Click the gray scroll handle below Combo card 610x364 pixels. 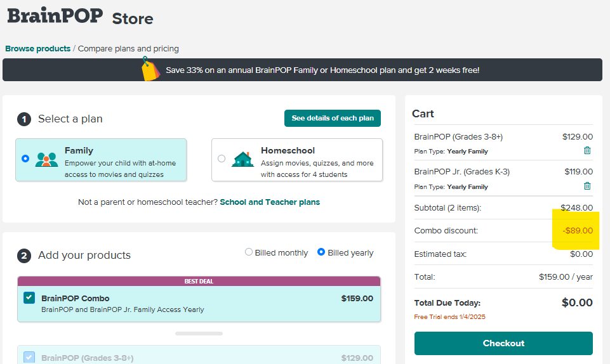199,334
